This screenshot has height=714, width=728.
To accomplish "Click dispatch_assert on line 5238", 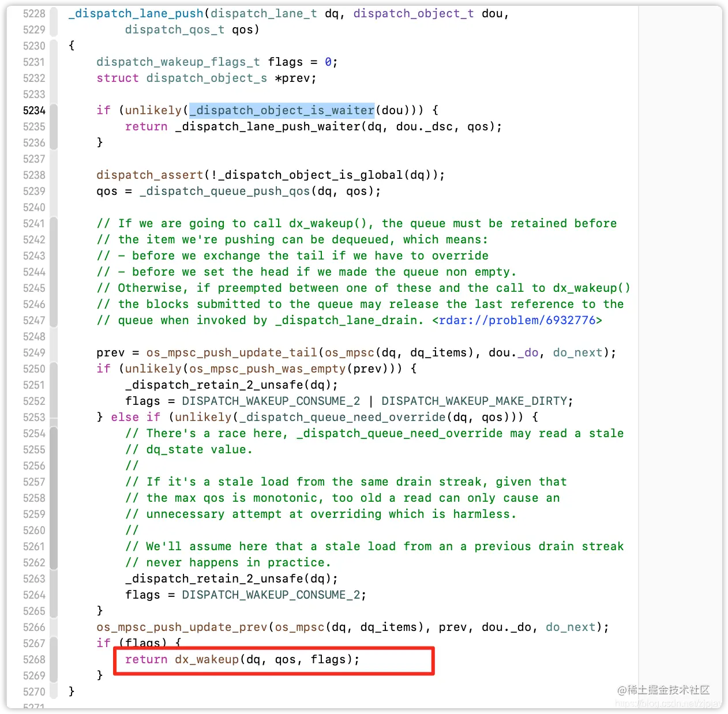I will 150,175.
